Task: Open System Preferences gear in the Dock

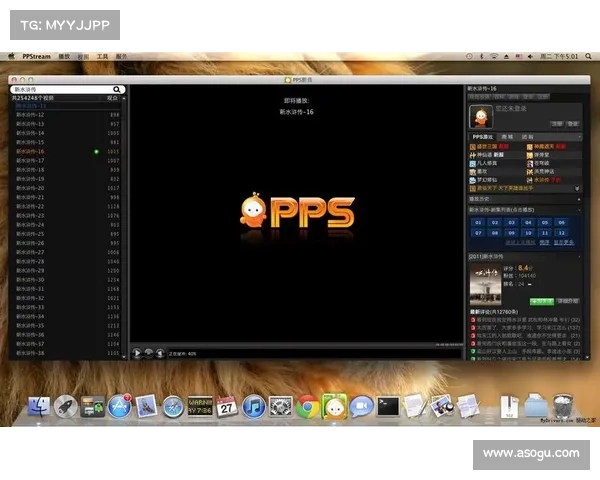Action: 280,407
